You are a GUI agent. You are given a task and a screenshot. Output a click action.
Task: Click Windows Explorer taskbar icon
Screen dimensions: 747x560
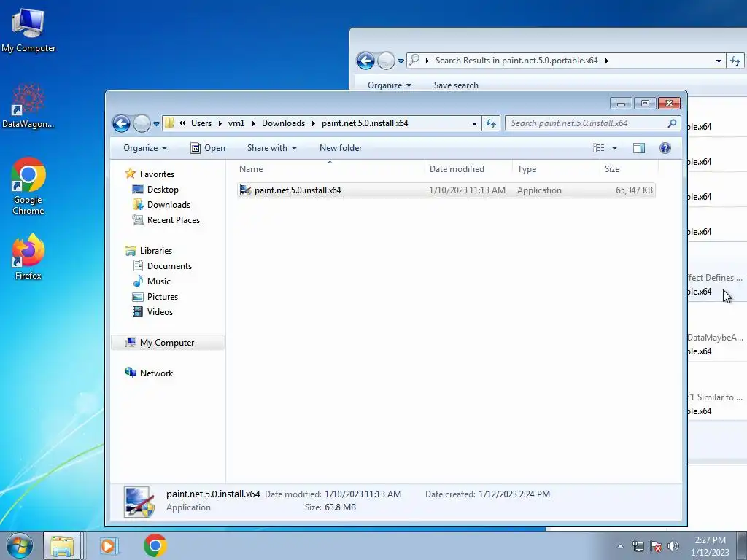[x=62, y=545]
